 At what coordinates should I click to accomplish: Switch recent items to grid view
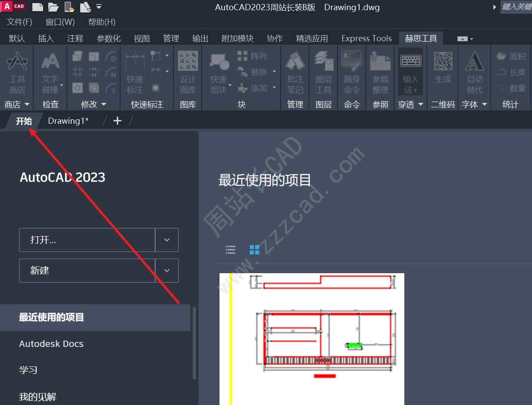[x=254, y=250]
